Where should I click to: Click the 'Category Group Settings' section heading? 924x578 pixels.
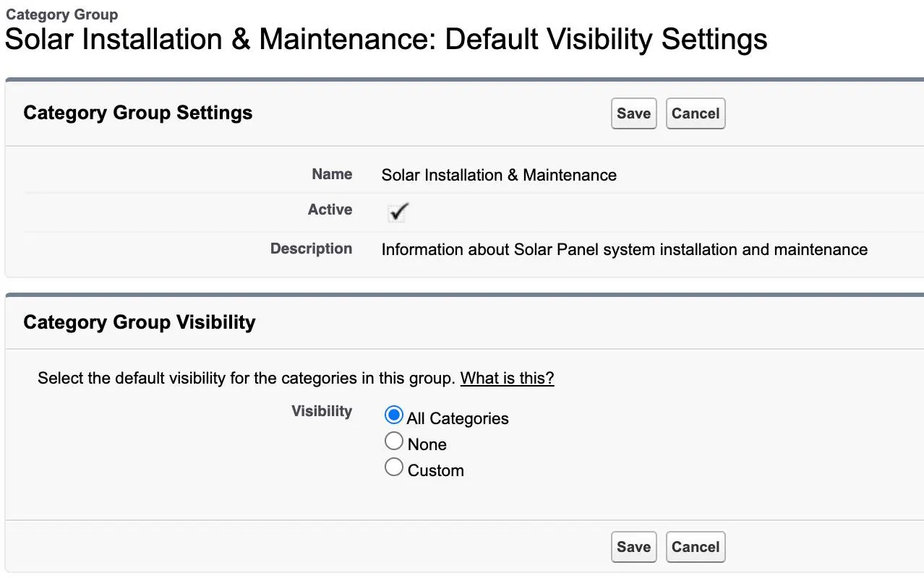pyautogui.click(x=138, y=113)
